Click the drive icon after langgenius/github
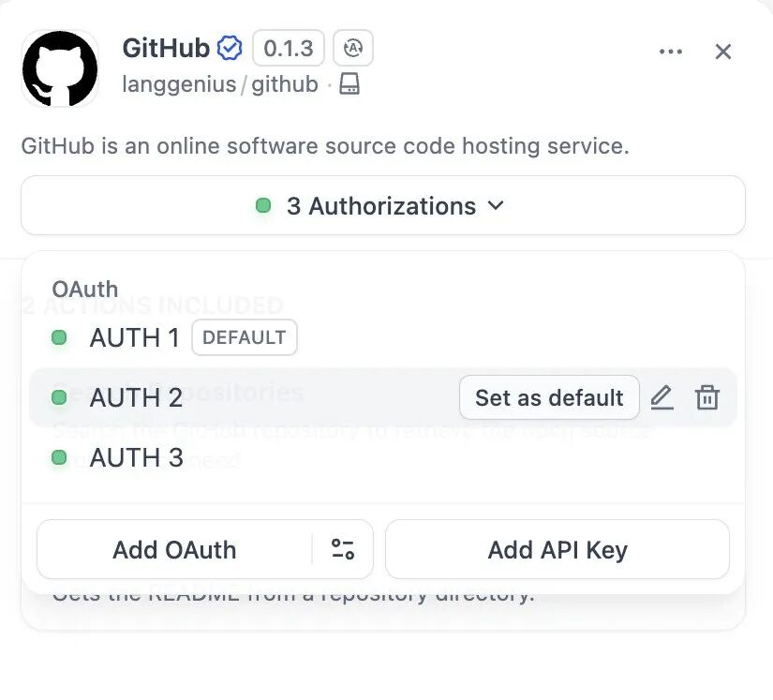This screenshot has height=700, width=773. [x=349, y=84]
